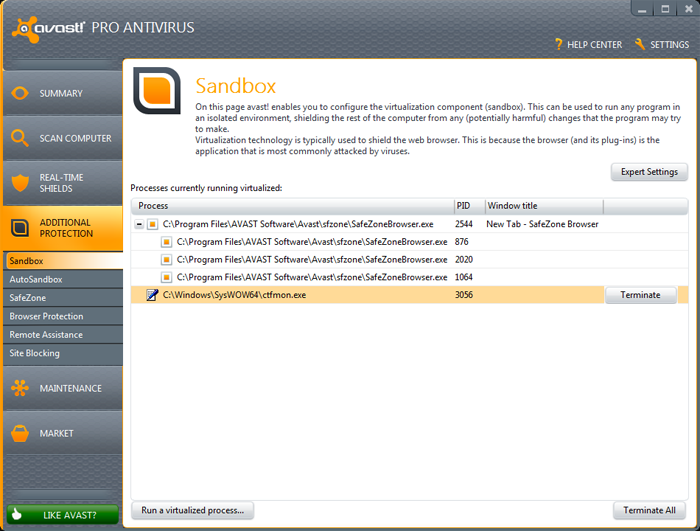Viewport: 700px width, 531px height.
Task: Click the large Sandbox header icon
Action: pos(157,91)
